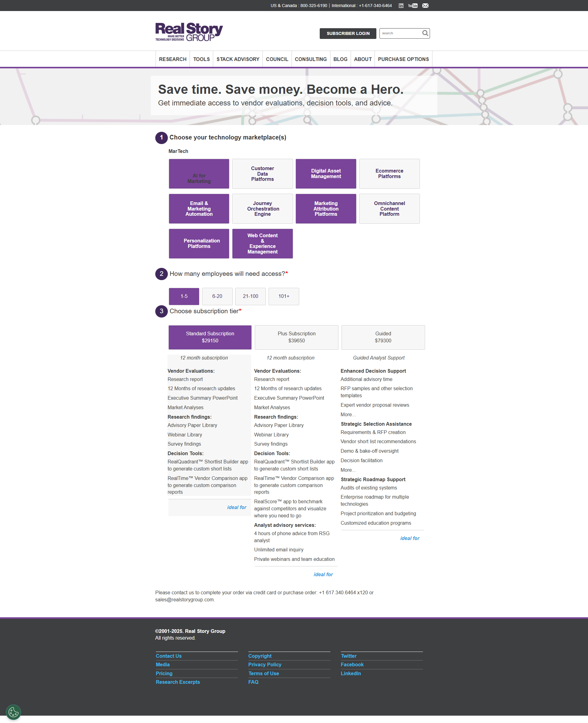Open Twitter footer link
588x723 pixels.
(349, 656)
